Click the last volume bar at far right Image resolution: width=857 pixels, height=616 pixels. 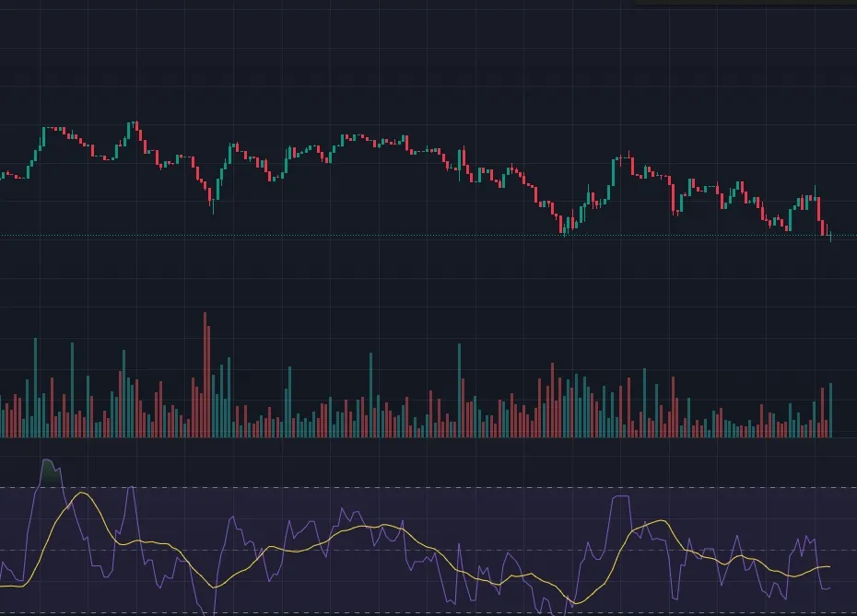(x=831, y=410)
